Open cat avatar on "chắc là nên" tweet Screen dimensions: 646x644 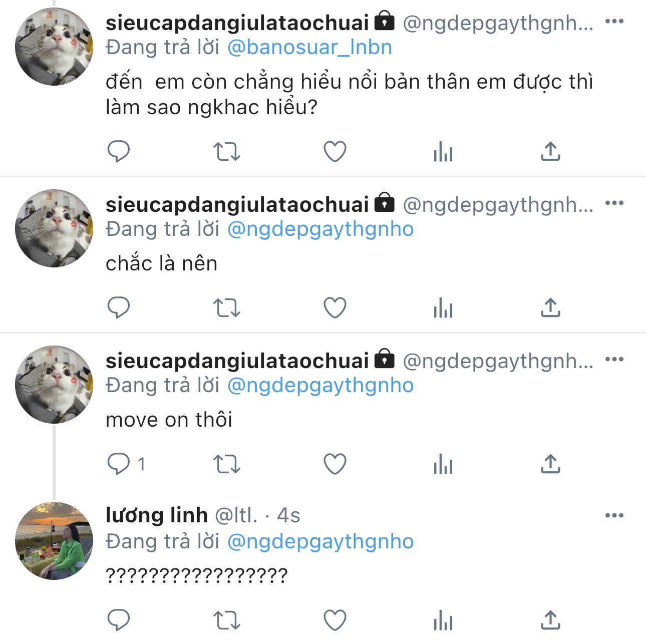pyautogui.click(x=54, y=228)
